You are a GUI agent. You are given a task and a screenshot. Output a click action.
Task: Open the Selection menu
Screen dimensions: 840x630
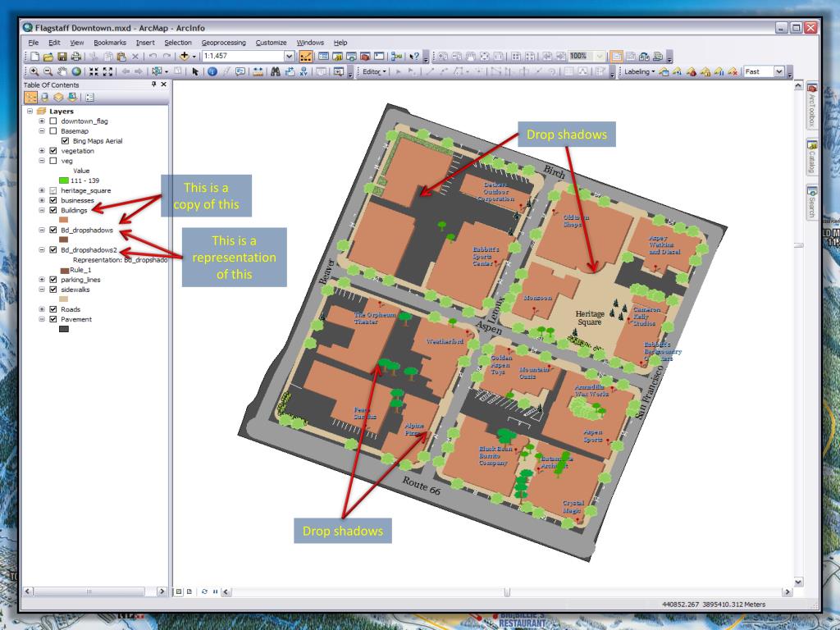[x=178, y=43]
